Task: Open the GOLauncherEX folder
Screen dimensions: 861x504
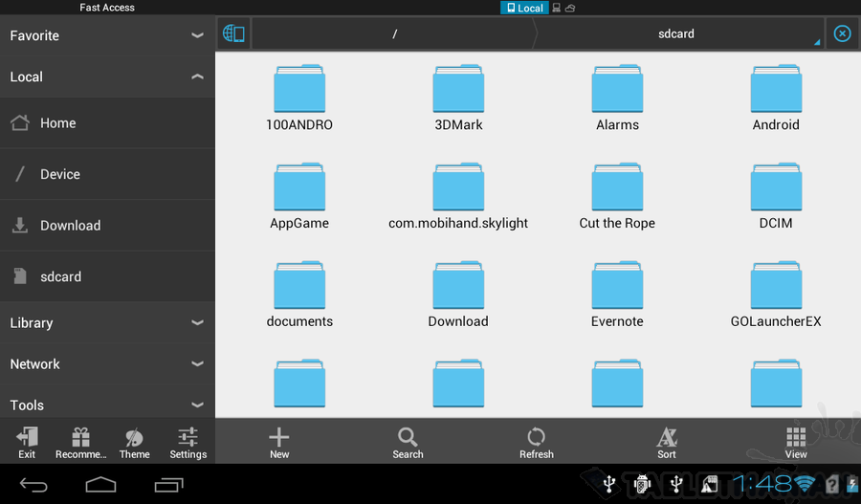Action: [776, 295]
